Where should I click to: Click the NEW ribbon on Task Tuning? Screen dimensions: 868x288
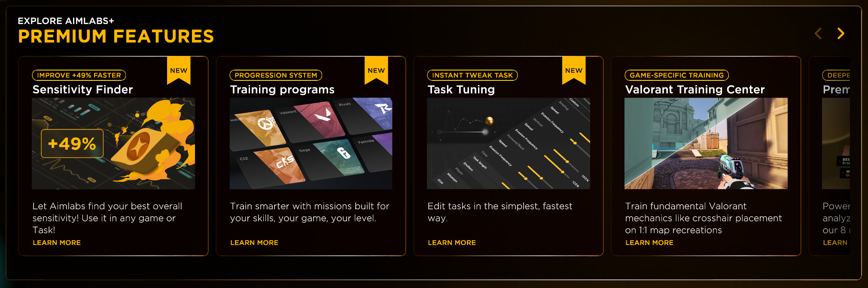click(573, 70)
